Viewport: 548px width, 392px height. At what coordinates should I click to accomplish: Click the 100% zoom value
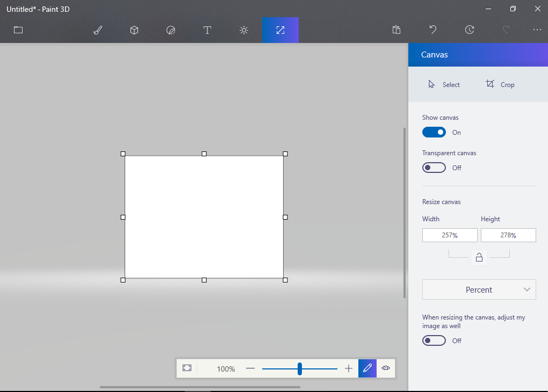226,368
